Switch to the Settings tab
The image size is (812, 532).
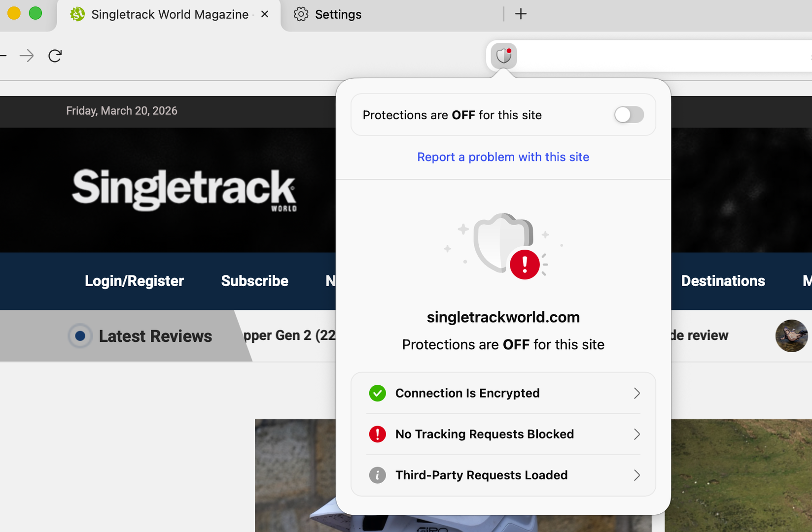click(337, 15)
